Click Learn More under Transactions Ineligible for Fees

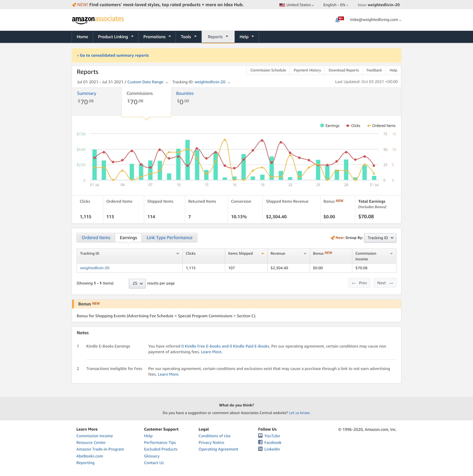pos(168,374)
